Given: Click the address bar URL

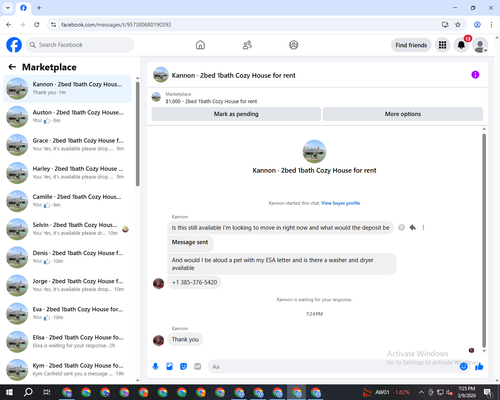Looking at the screenshot, I should (x=116, y=25).
